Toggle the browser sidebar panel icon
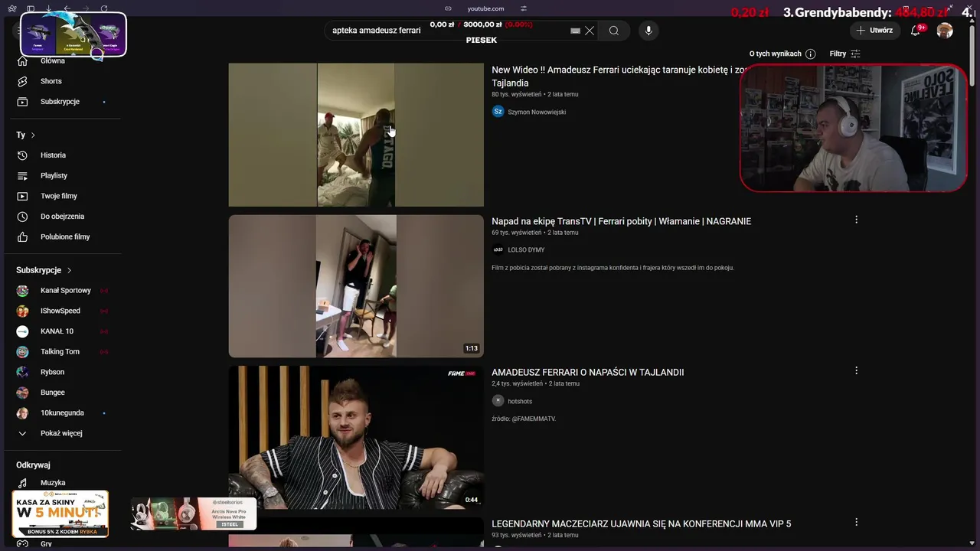The width and height of the screenshot is (980, 551). 30,8
